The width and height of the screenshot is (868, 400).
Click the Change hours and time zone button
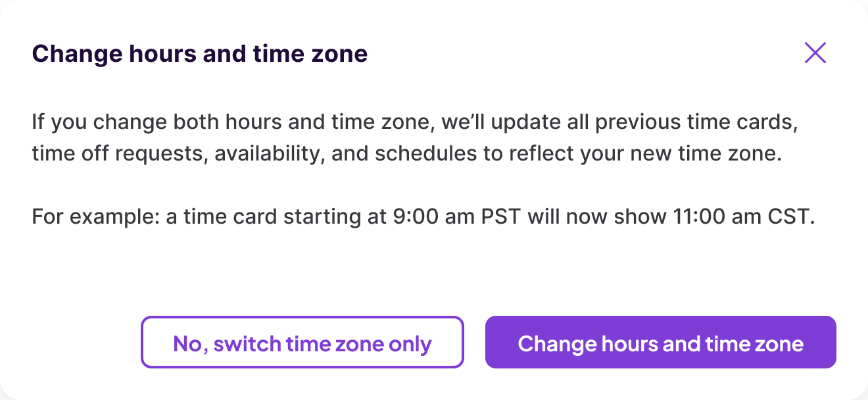click(660, 342)
